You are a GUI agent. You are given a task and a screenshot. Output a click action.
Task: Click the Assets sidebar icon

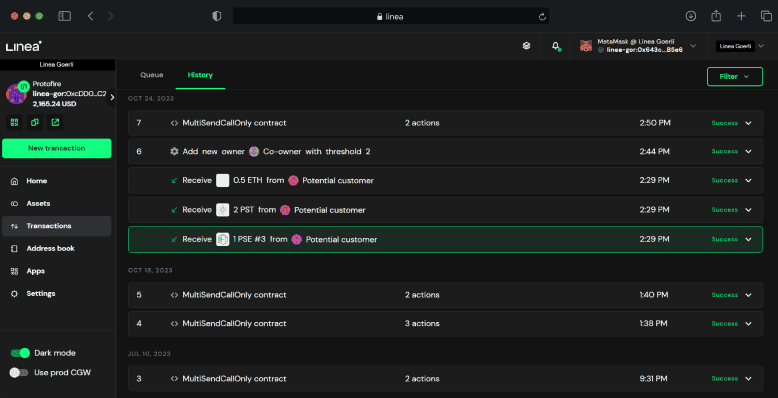click(x=14, y=203)
